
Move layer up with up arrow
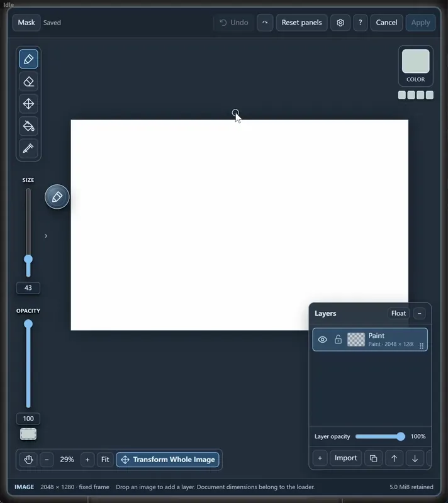[x=394, y=458]
